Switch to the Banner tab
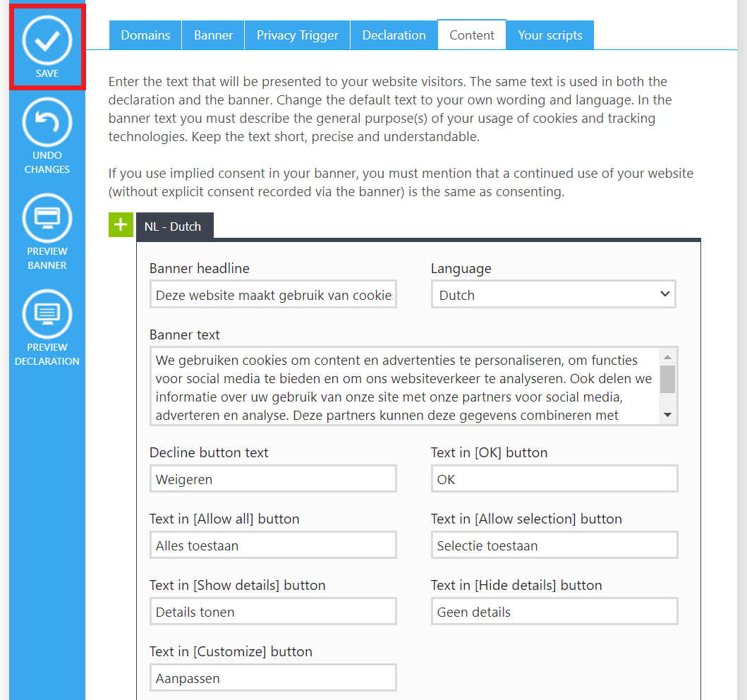Screen dimensions: 747x700 click(213, 35)
